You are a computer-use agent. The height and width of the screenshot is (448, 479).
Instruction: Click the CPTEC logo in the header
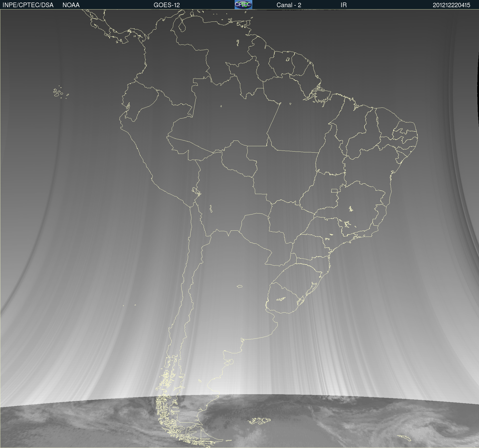point(243,5)
